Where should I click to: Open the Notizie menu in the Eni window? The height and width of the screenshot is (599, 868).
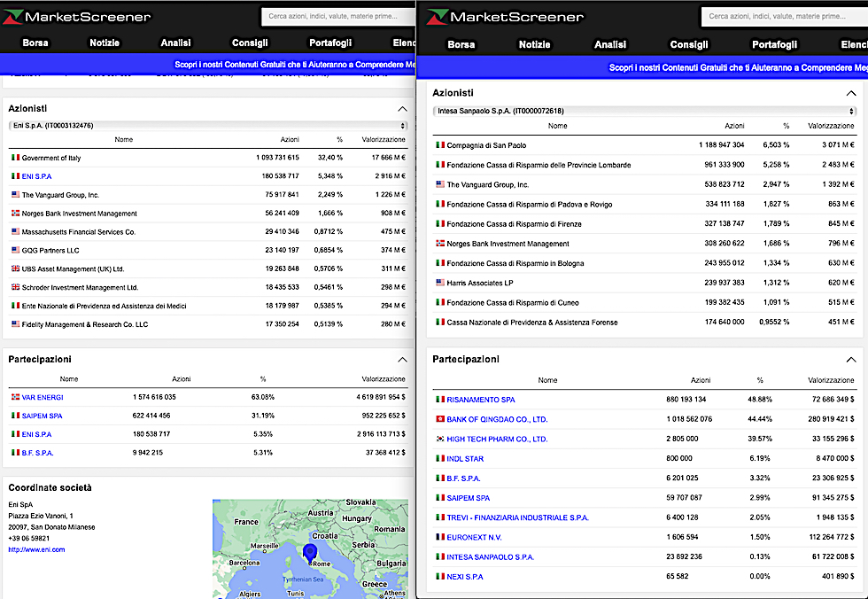pyautogui.click(x=105, y=43)
